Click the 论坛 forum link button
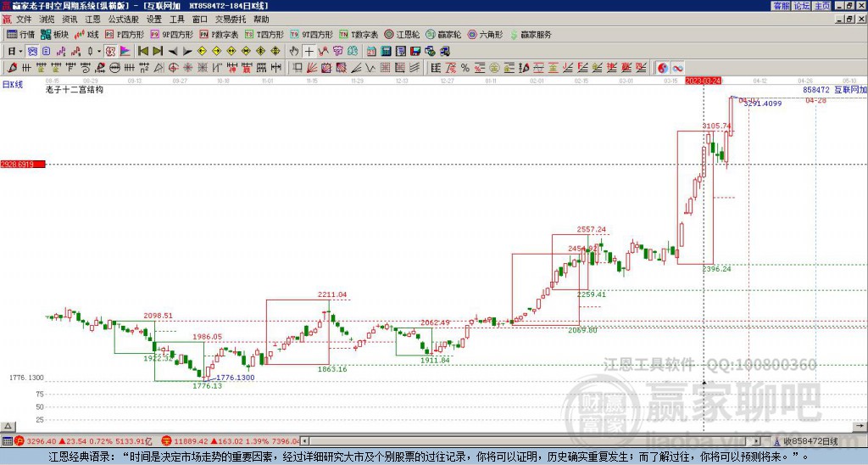 802,6
